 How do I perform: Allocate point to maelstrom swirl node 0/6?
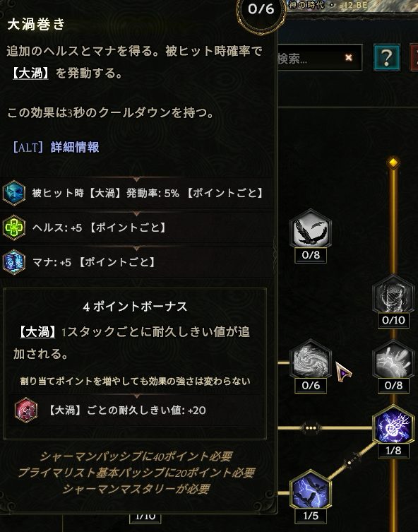point(311,359)
